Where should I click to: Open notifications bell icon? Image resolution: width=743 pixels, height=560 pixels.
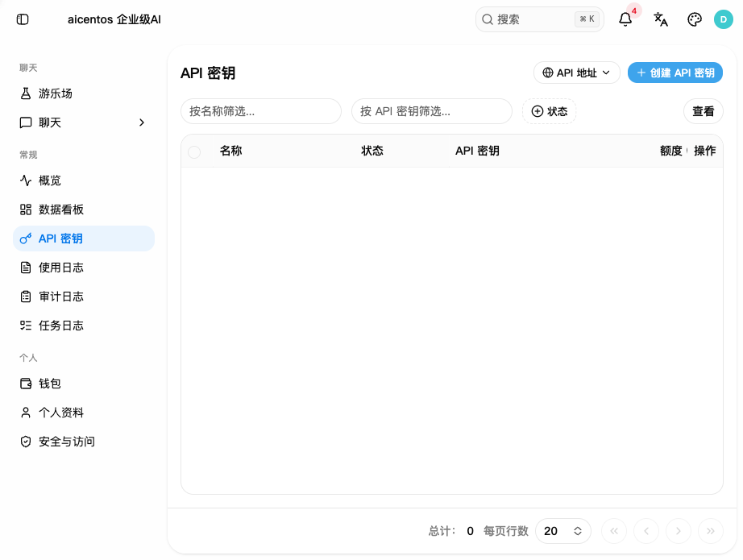[x=625, y=19]
